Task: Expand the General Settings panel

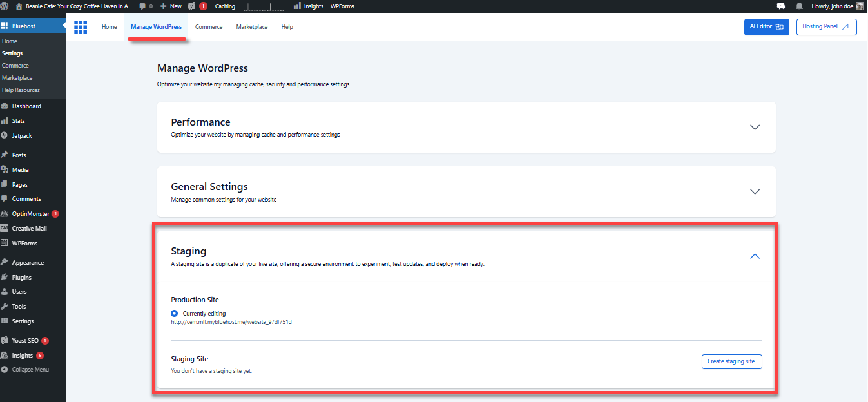Action: pyautogui.click(x=755, y=191)
